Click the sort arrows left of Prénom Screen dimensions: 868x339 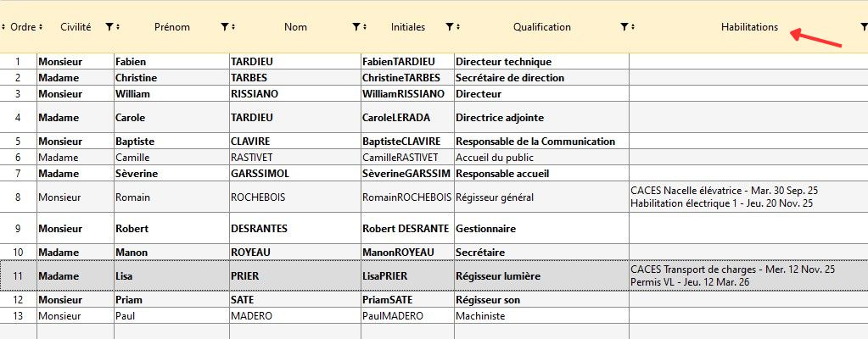click(x=119, y=27)
